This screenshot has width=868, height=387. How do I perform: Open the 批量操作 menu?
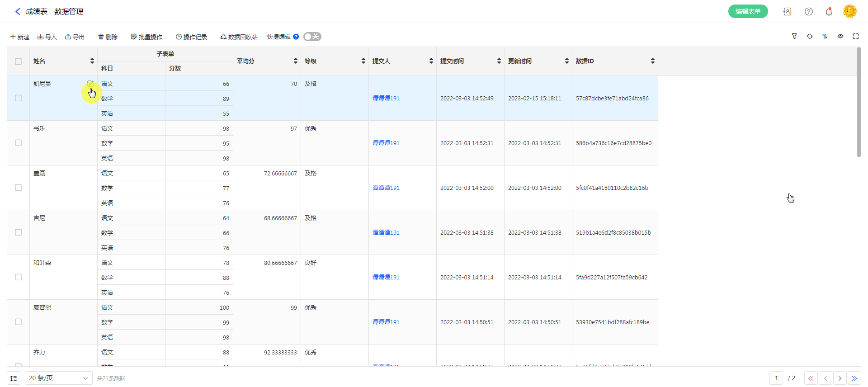click(146, 37)
